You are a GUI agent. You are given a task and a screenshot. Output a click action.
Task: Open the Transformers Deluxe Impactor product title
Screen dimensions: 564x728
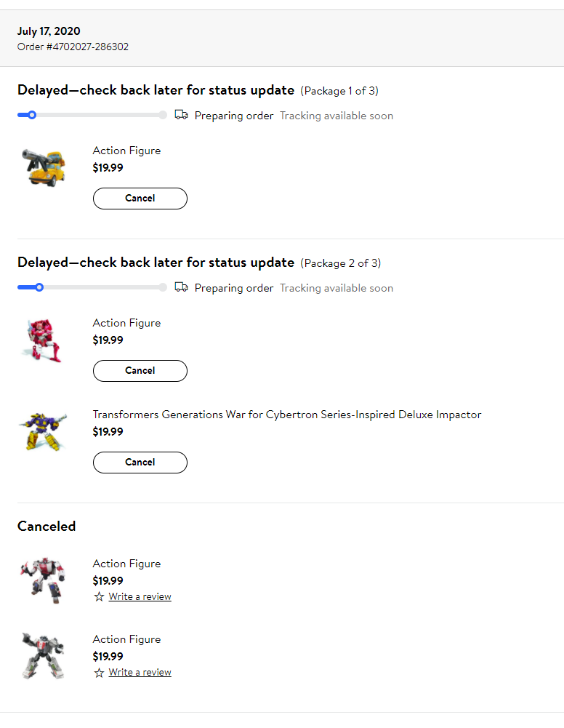pos(287,415)
